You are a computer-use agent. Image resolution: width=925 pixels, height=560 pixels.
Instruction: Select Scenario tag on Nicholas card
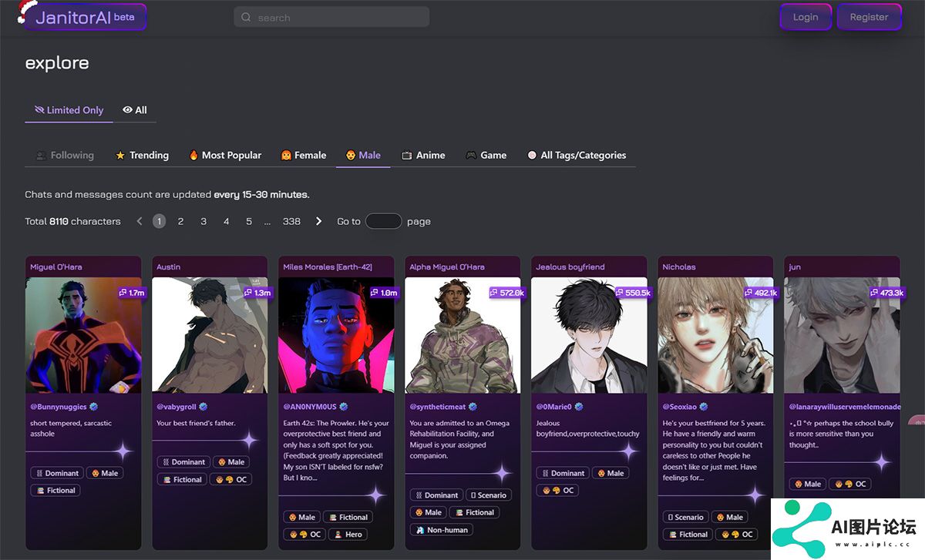pos(684,517)
